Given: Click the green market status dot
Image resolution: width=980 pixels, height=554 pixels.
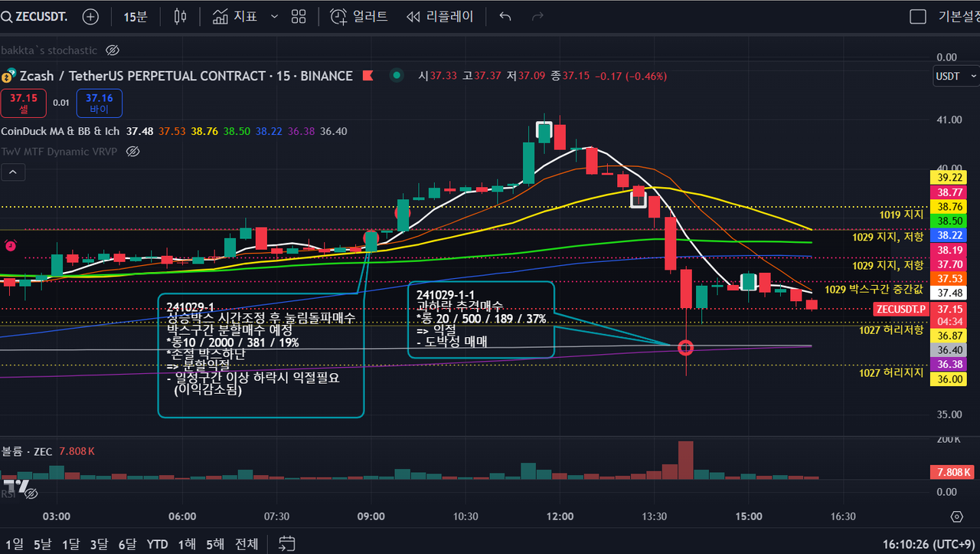Looking at the screenshot, I should (x=397, y=75).
